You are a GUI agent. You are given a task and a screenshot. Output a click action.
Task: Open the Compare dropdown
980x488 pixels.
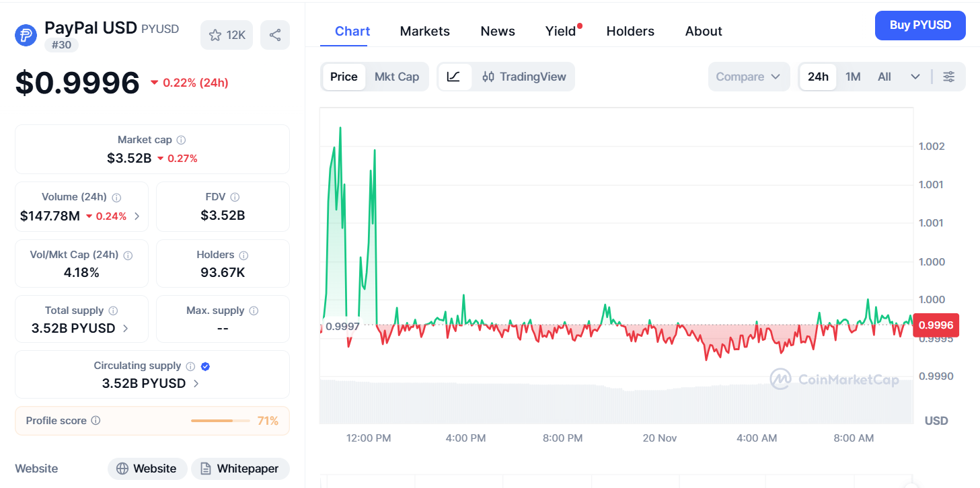point(748,77)
